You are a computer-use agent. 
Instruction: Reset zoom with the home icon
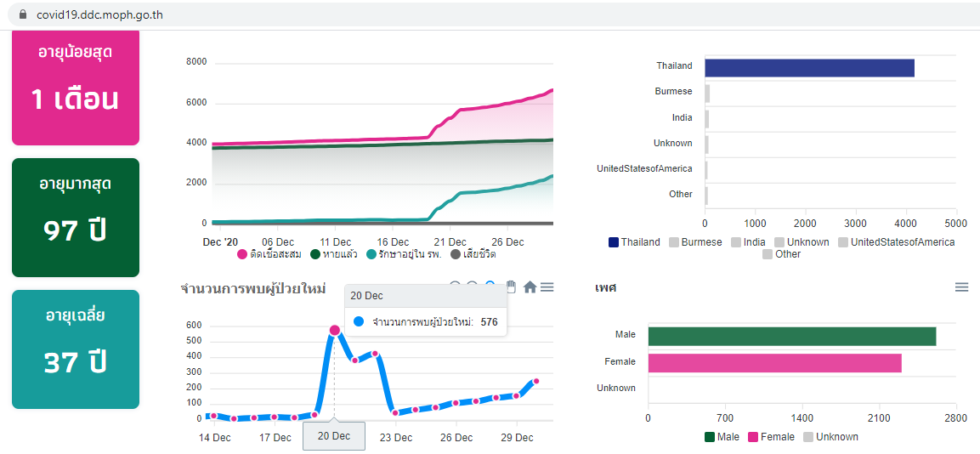point(530,287)
